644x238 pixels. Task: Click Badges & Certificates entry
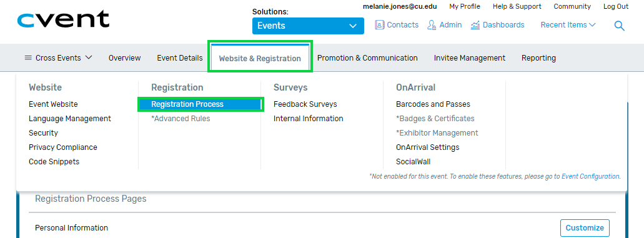click(x=435, y=119)
